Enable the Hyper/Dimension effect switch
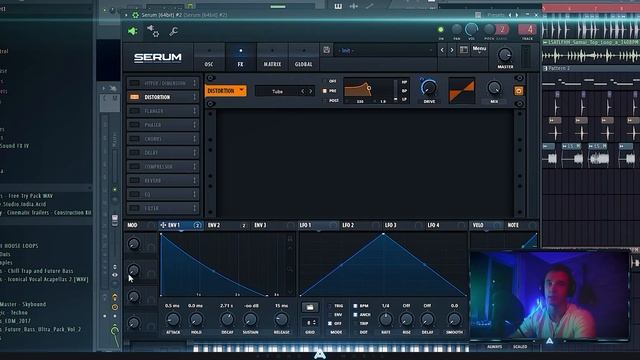 (x=134, y=83)
